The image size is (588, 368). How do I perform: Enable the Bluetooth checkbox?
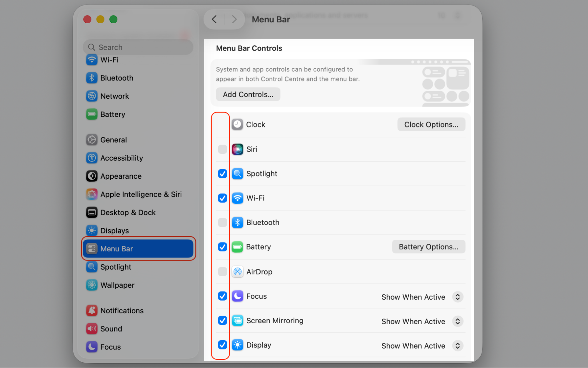(x=222, y=223)
